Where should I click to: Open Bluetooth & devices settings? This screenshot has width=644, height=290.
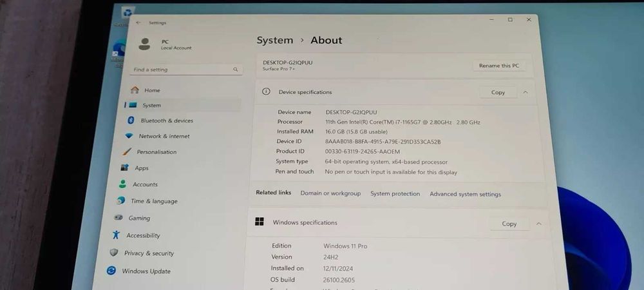(167, 121)
